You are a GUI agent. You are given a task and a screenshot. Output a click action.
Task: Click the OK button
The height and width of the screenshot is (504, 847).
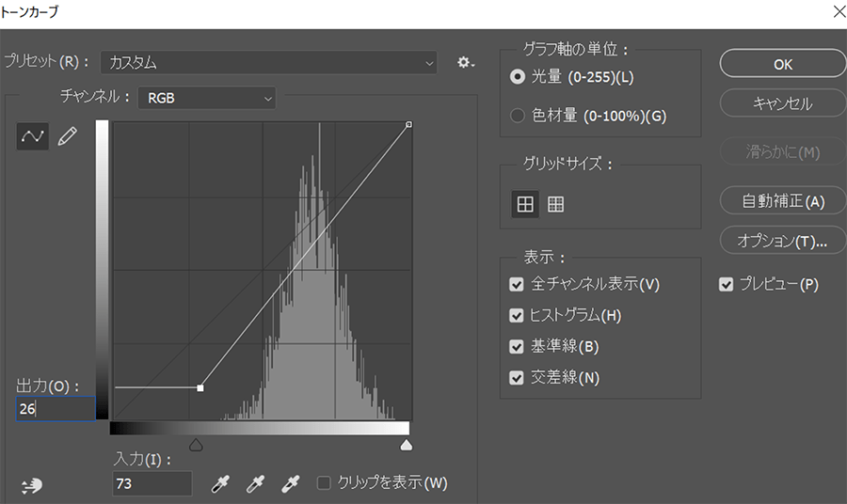coord(783,64)
